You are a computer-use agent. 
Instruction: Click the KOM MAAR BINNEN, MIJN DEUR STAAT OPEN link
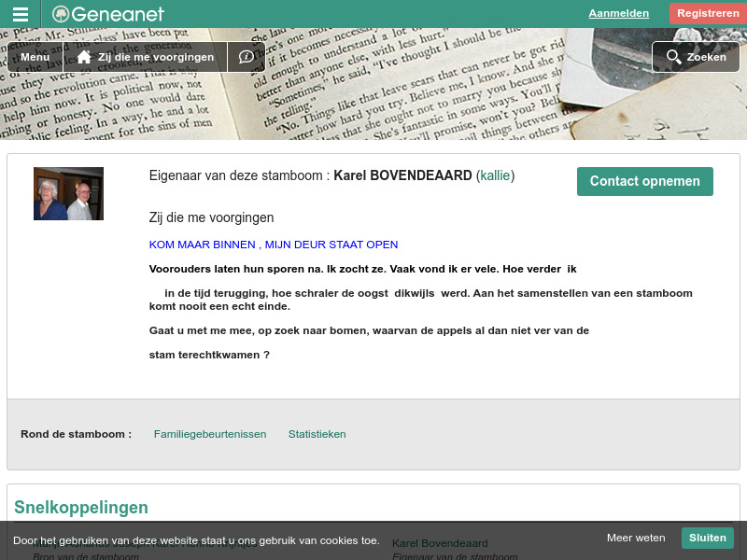pyautogui.click(x=273, y=245)
